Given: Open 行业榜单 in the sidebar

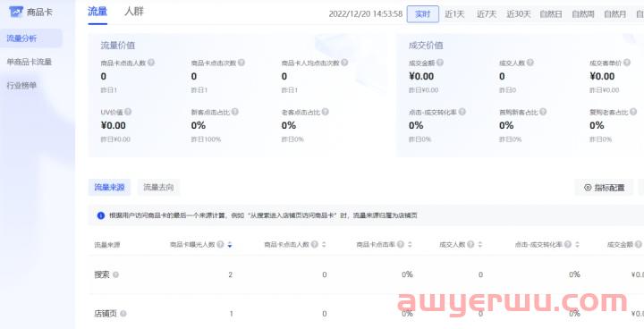Looking at the screenshot, I should coord(21,86).
